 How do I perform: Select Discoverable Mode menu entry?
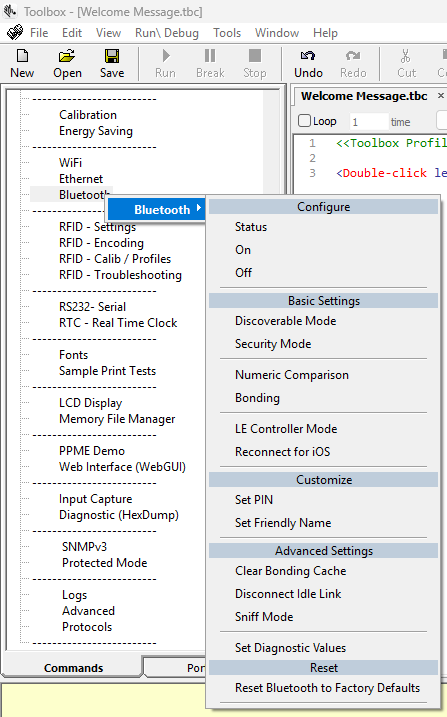coord(286,321)
